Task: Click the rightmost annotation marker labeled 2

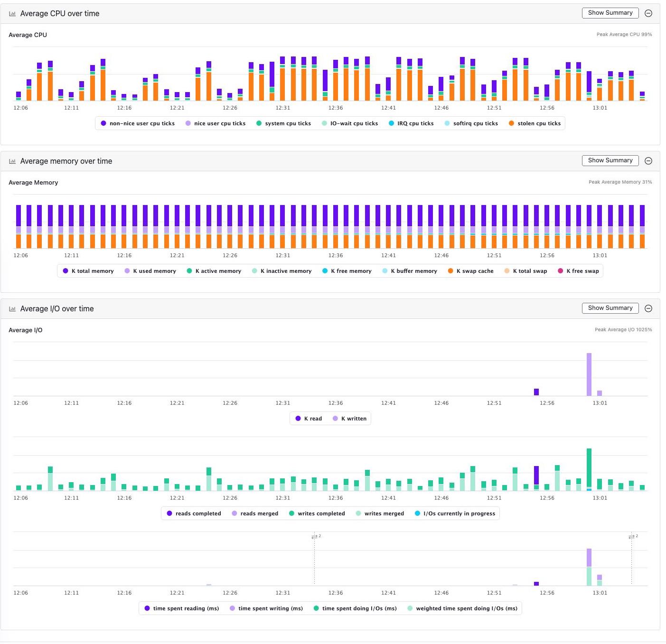Action: pyautogui.click(x=631, y=536)
